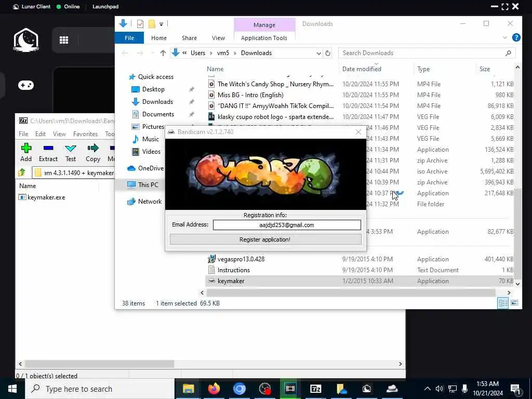532x399 pixels.
Task: Click the 7-Zip horizontal scrollbar
Action: (99, 364)
